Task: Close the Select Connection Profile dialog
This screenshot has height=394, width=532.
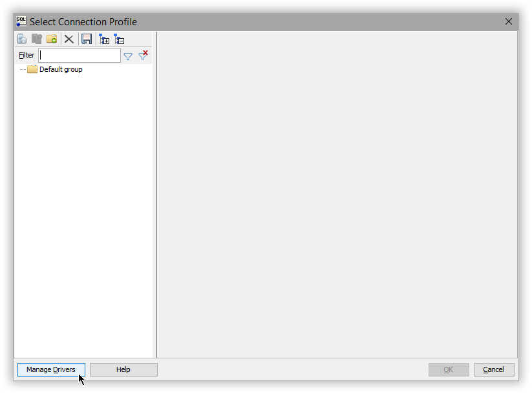Action: tap(509, 21)
